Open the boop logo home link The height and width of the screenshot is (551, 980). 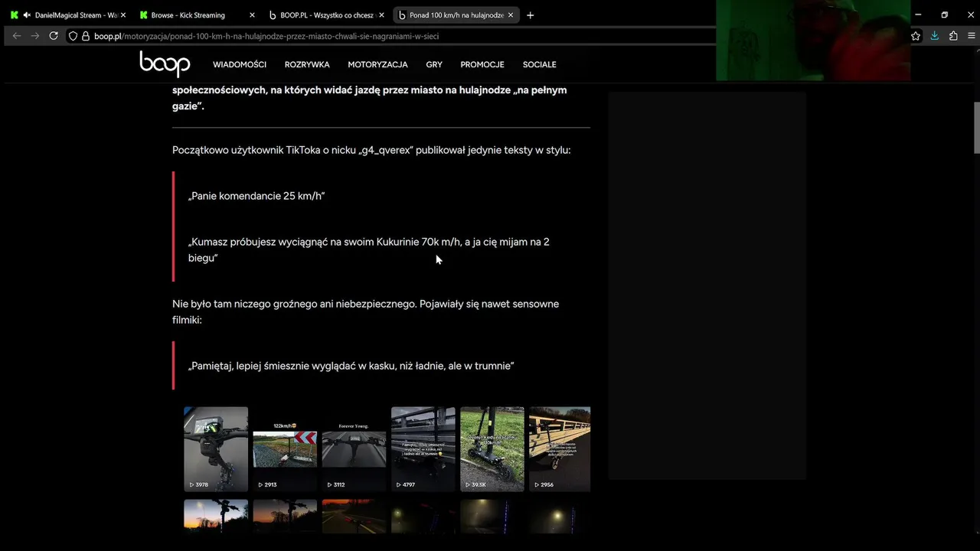tap(165, 64)
